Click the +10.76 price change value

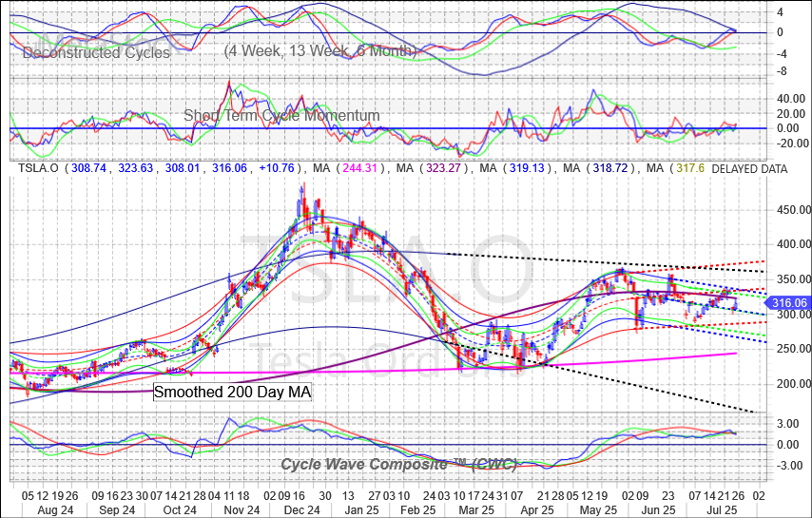(x=277, y=168)
